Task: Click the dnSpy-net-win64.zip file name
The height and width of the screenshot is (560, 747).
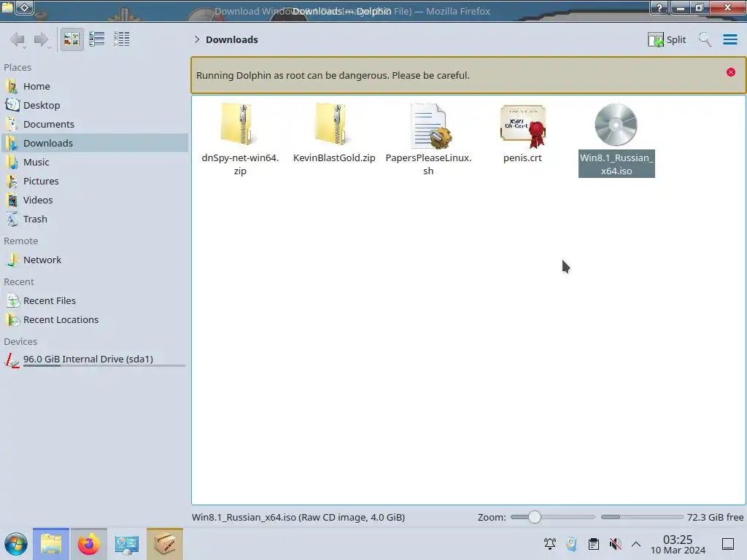Action: pos(240,164)
